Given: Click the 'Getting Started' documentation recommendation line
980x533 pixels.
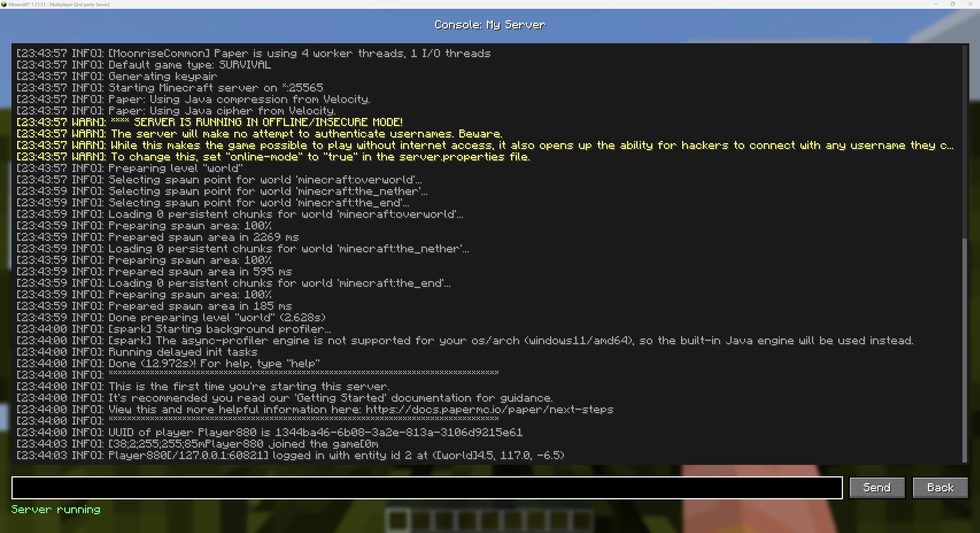Looking at the screenshot, I should coord(284,398).
